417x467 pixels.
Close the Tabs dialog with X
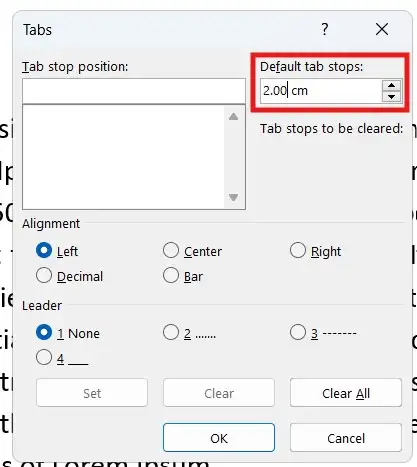coord(382,29)
